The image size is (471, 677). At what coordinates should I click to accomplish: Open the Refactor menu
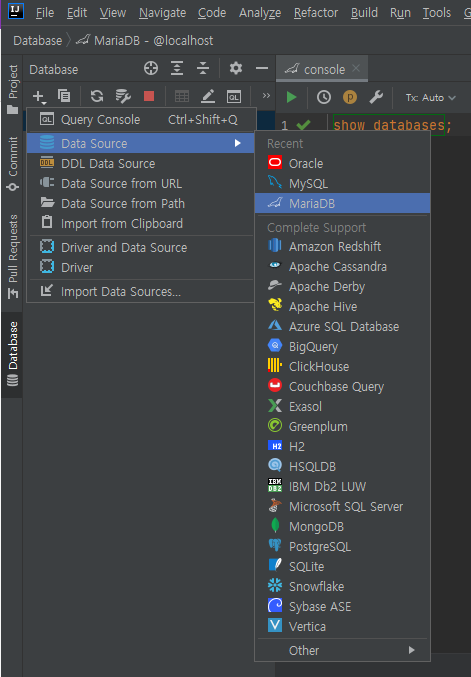pyautogui.click(x=316, y=13)
